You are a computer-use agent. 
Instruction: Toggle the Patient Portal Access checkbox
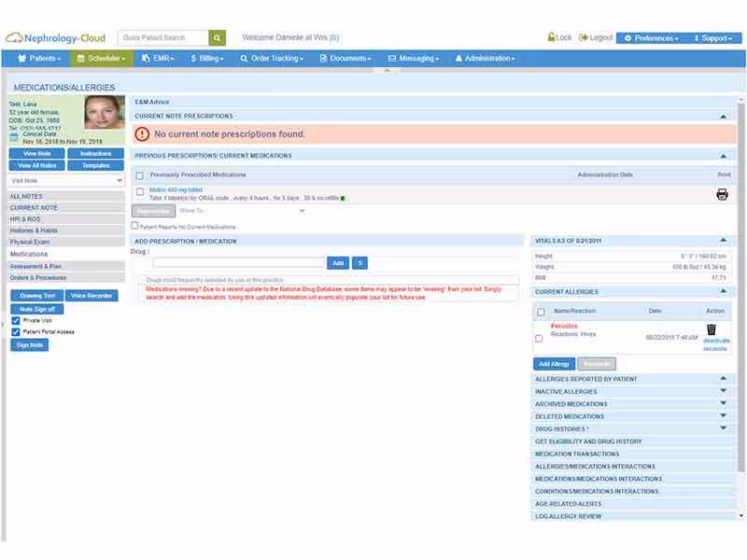tap(16, 332)
